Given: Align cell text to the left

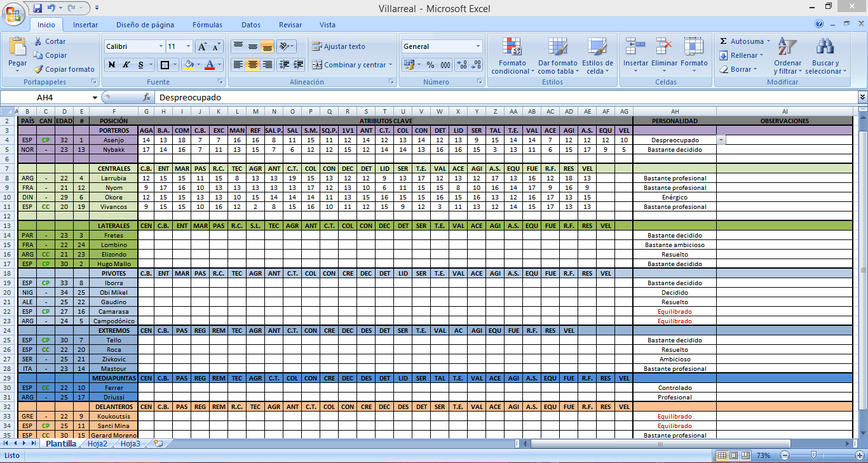Looking at the screenshot, I should (x=238, y=64).
